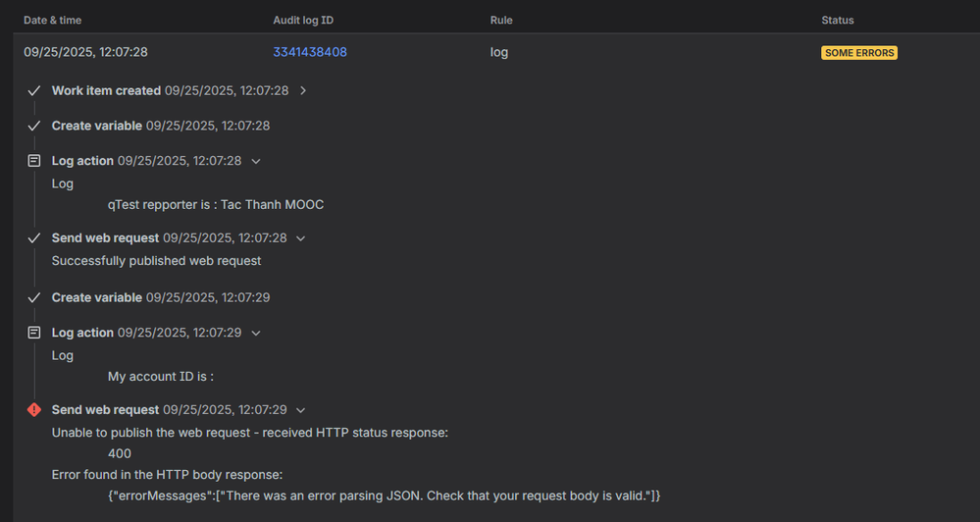Click checkmark of the successful Send web request
The width and height of the screenshot is (980, 522).
click(34, 237)
